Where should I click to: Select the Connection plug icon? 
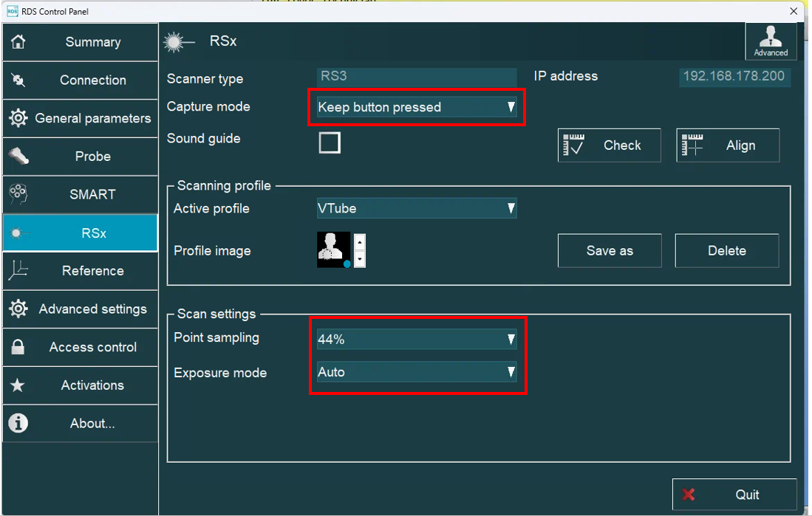[18, 80]
